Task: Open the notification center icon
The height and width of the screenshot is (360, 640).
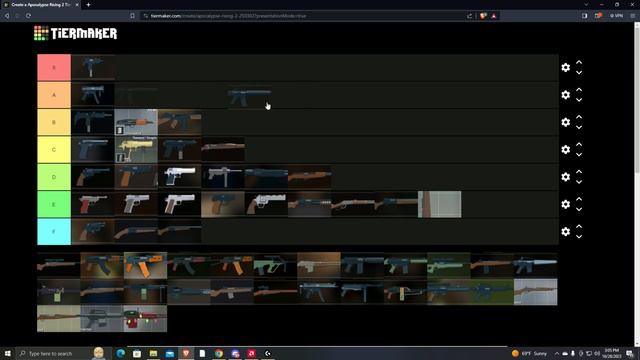Action: 630,353
